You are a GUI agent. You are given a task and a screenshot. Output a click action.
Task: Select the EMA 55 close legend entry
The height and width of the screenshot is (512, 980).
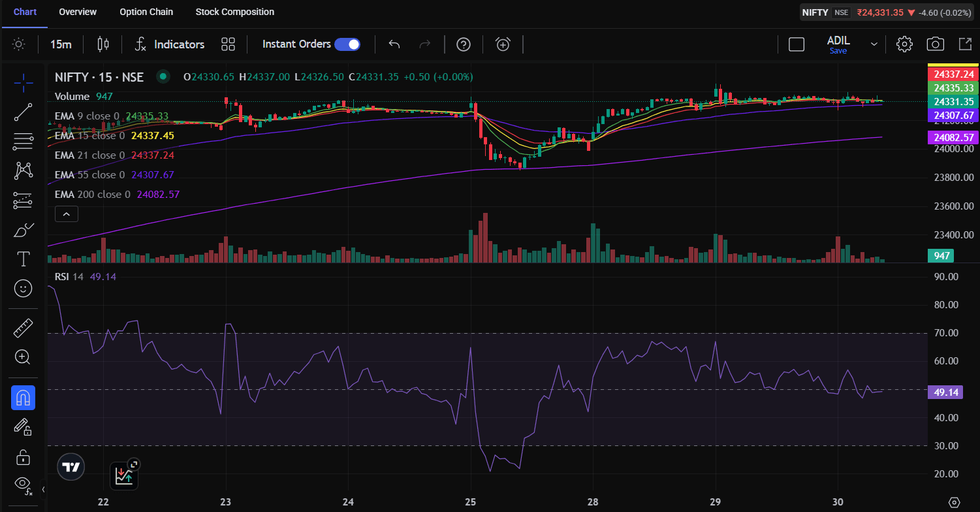(x=114, y=175)
